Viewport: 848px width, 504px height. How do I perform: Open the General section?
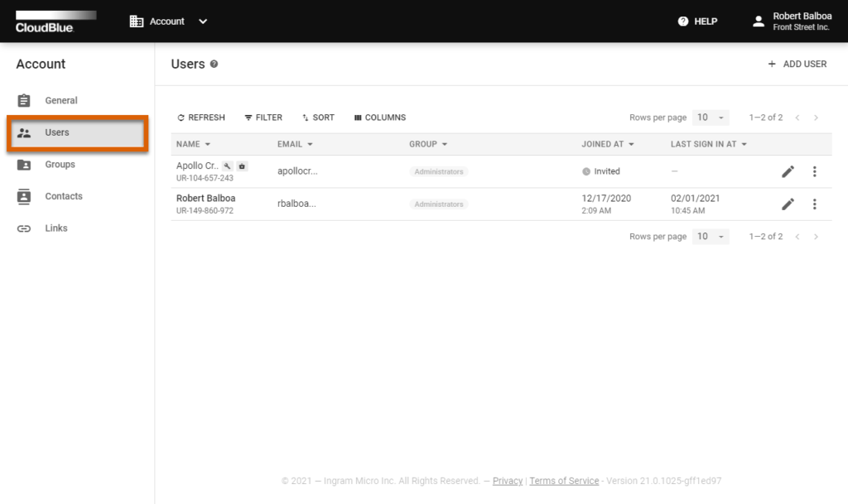click(59, 100)
